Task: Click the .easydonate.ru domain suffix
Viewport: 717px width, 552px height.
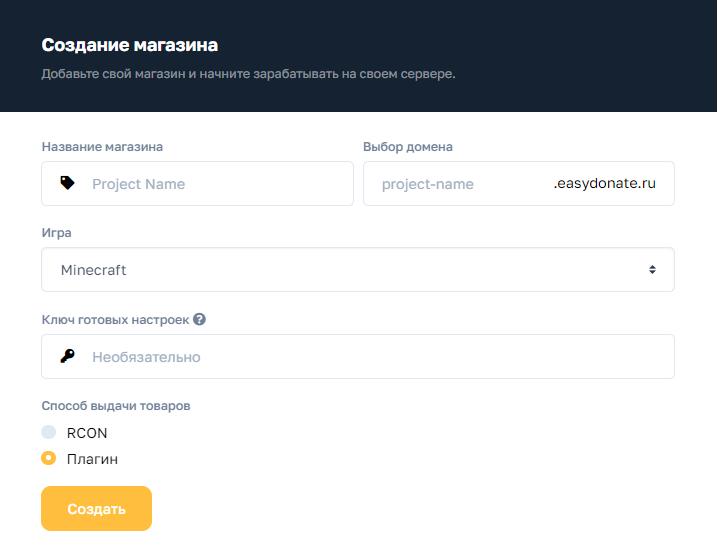Action: (605, 183)
